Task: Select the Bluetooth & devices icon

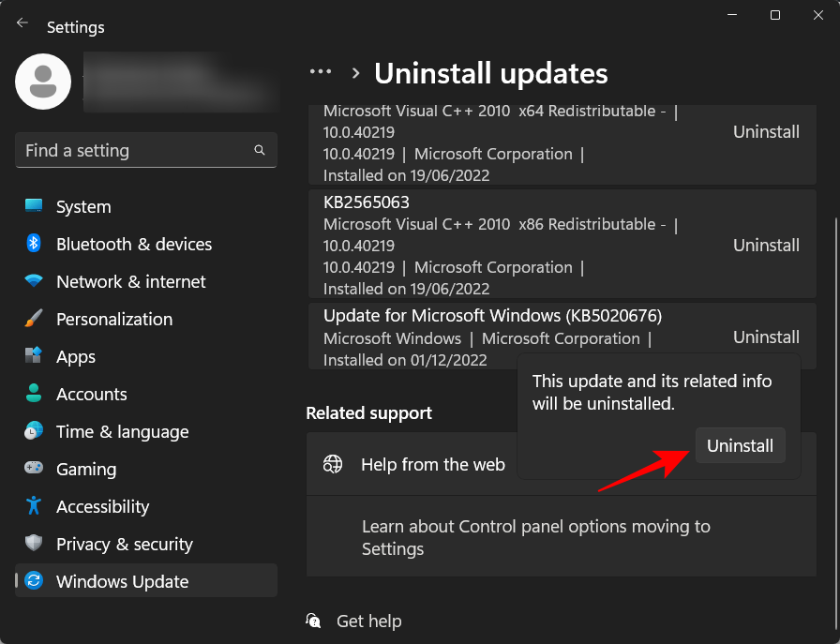Action: click(35, 244)
